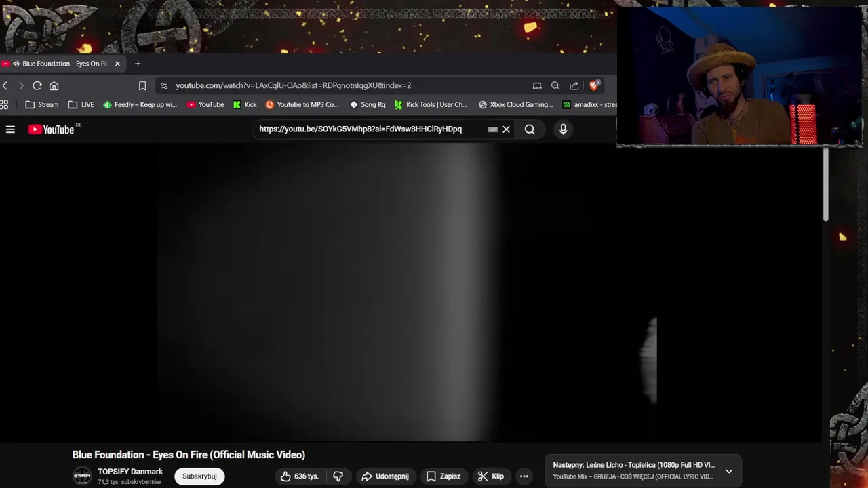Bookmark this page with the bookmark icon
Image resolution: width=868 pixels, height=488 pixels.
(x=142, y=85)
